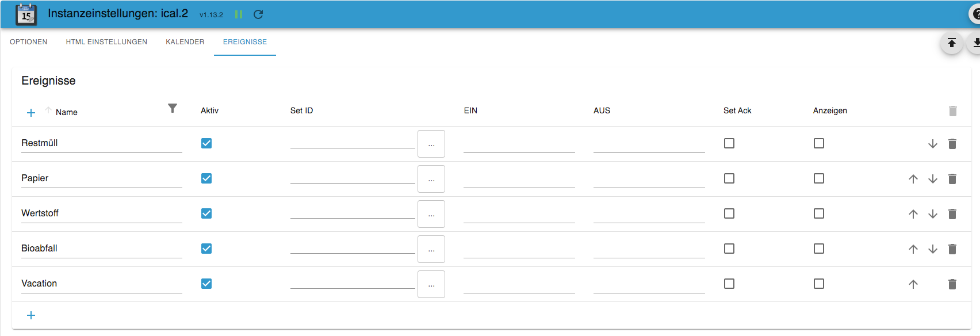Image resolution: width=980 pixels, height=336 pixels.
Task: Move the Wertstoff event down
Action: coord(933,214)
